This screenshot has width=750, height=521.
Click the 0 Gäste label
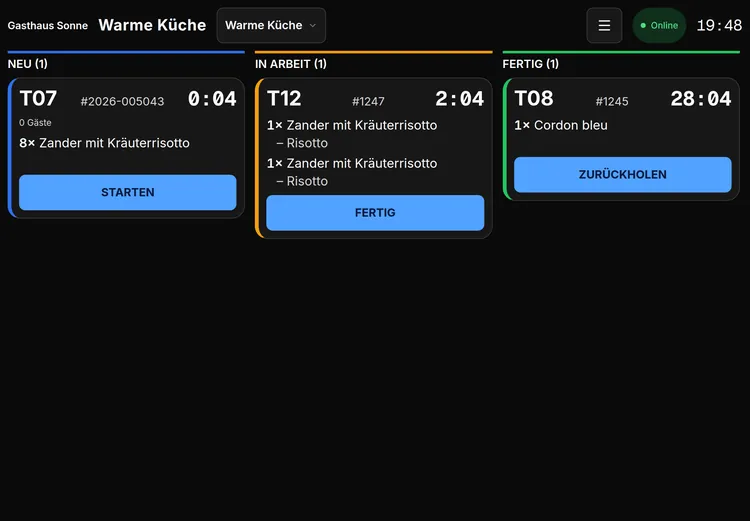[x=35, y=122]
